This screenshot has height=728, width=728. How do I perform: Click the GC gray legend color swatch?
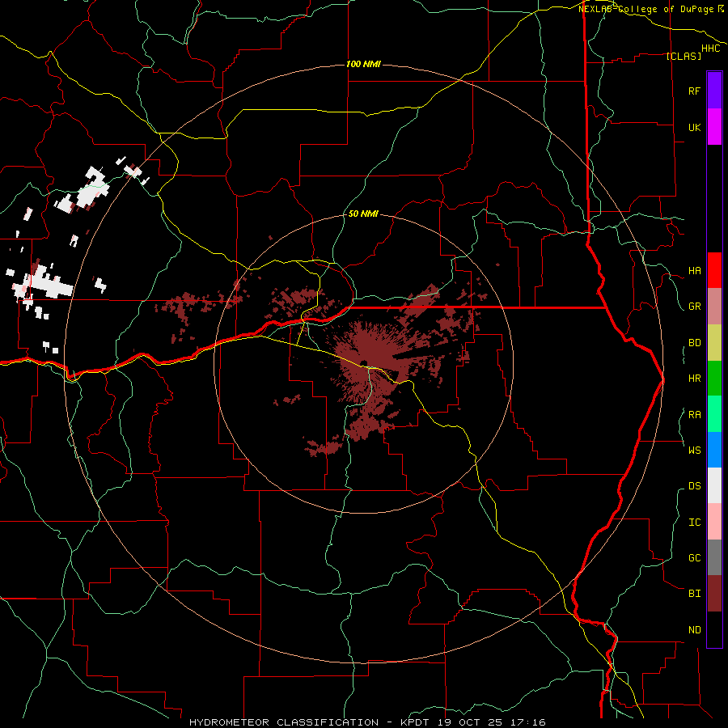714,557
